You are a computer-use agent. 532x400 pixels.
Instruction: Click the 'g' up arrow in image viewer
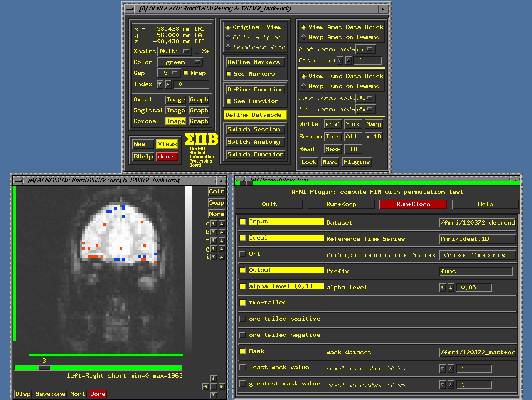(222, 249)
